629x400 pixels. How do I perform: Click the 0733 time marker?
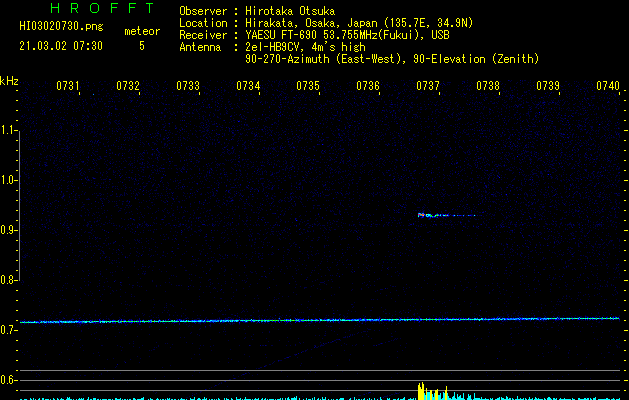tap(188, 86)
